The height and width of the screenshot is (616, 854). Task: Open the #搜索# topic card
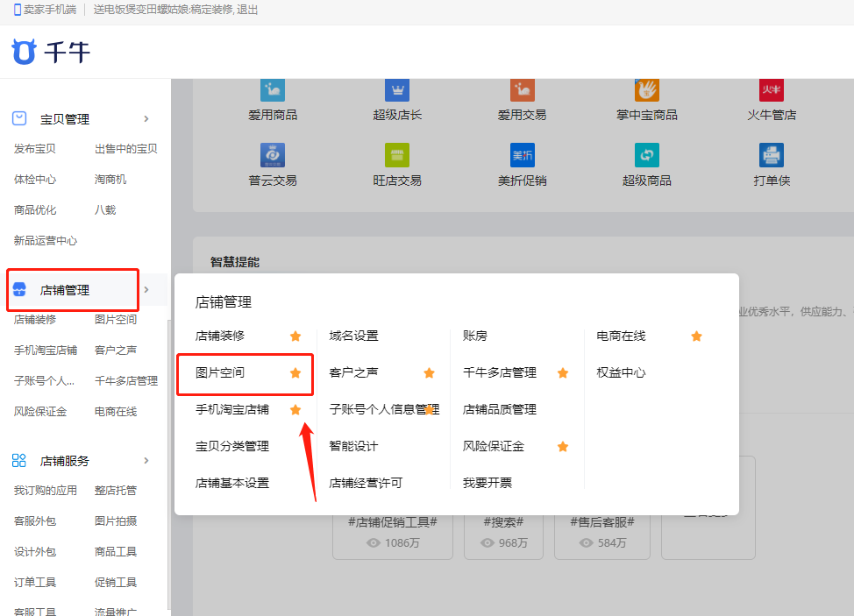click(x=504, y=536)
